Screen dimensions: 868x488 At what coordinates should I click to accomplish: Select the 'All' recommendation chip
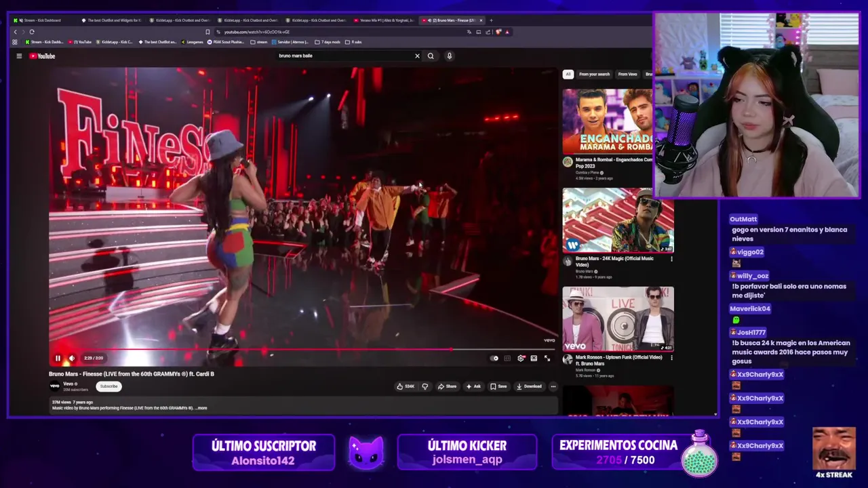point(568,74)
